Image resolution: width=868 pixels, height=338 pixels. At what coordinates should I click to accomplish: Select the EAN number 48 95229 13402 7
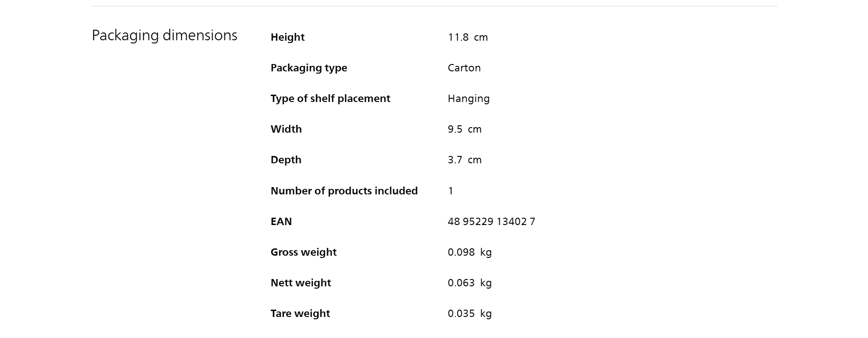[x=491, y=221]
